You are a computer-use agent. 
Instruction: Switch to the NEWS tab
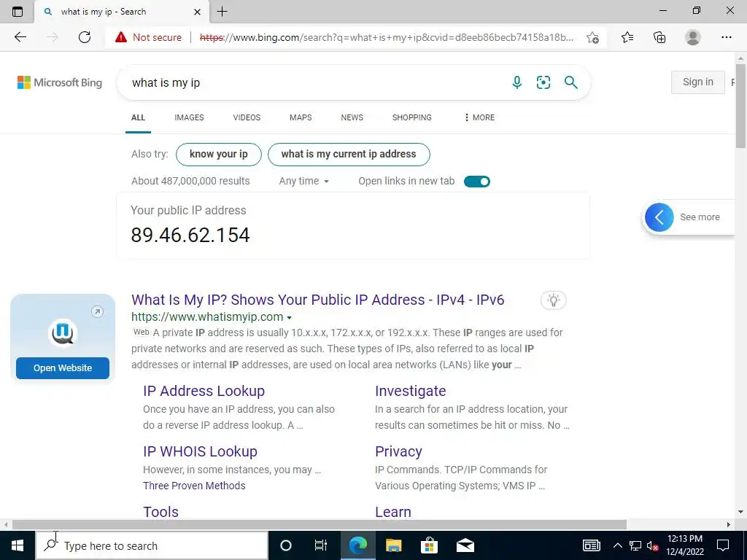point(352,117)
